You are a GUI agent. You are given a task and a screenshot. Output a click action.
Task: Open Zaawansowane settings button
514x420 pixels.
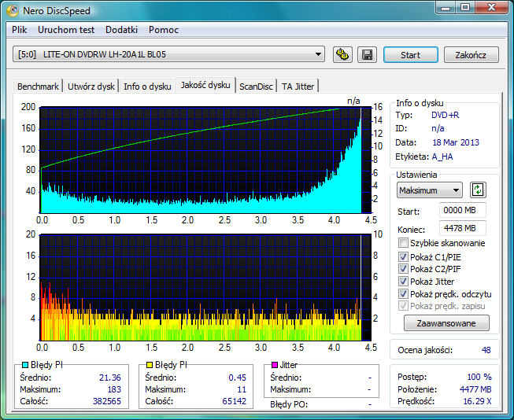[x=446, y=323]
